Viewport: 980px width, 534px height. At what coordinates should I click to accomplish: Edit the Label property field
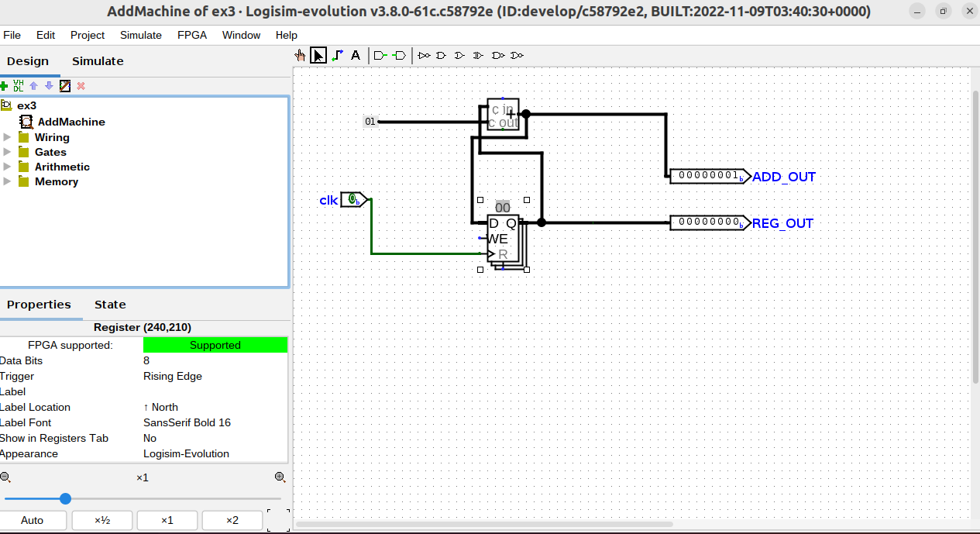[215, 391]
